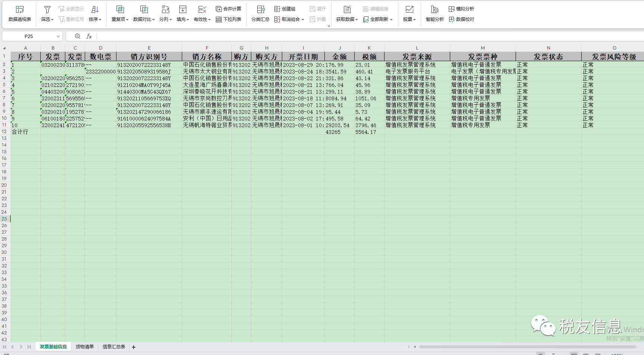
Task: Open the 有效性 validation dropdown
Action: [202, 19]
